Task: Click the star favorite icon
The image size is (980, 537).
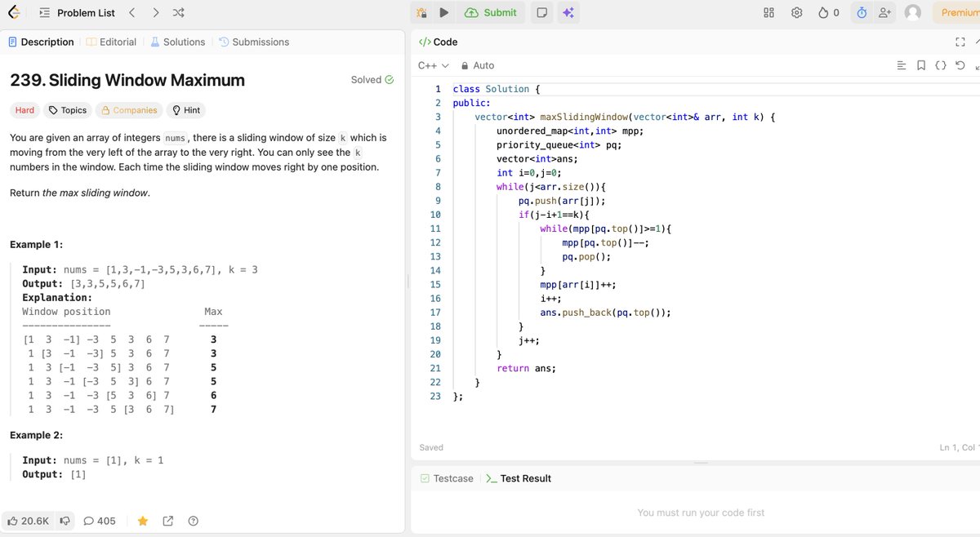Action: [142, 521]
